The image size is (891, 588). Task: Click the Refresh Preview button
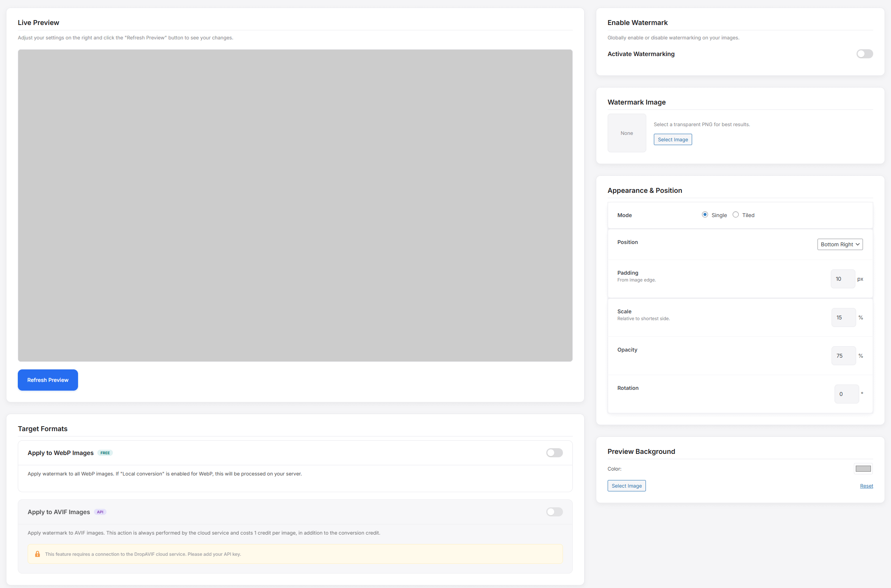(x=48, y=380)
